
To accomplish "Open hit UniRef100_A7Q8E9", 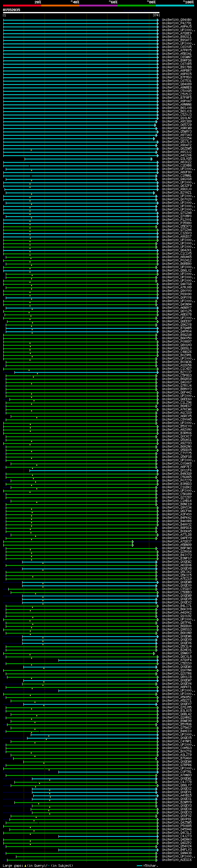I will (177, 33).
